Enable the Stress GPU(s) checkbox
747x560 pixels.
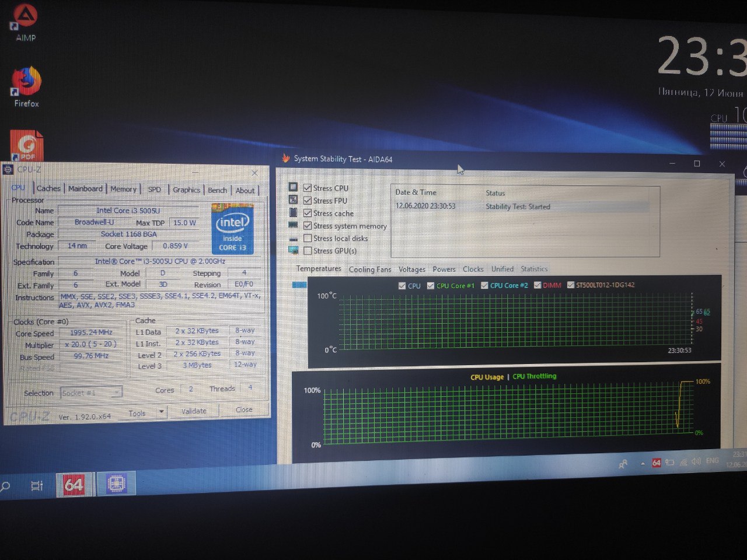pos(308,250)
